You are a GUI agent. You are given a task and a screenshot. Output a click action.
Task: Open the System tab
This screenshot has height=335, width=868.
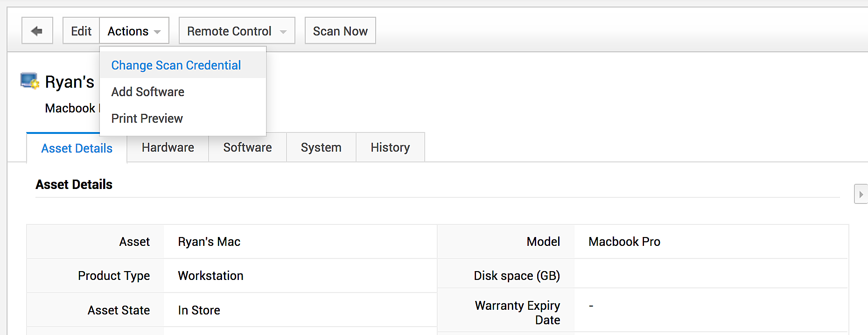(x=321, y=147)
